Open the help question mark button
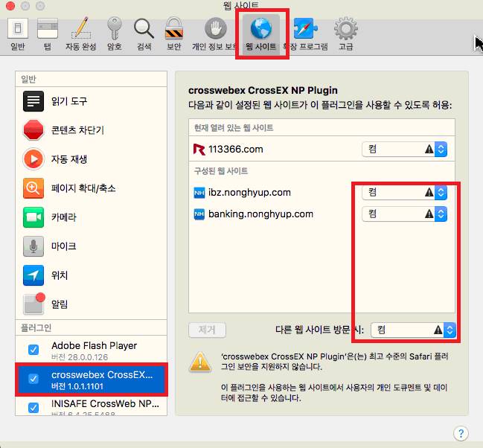 pyautogui.click(x=461, y=433)
